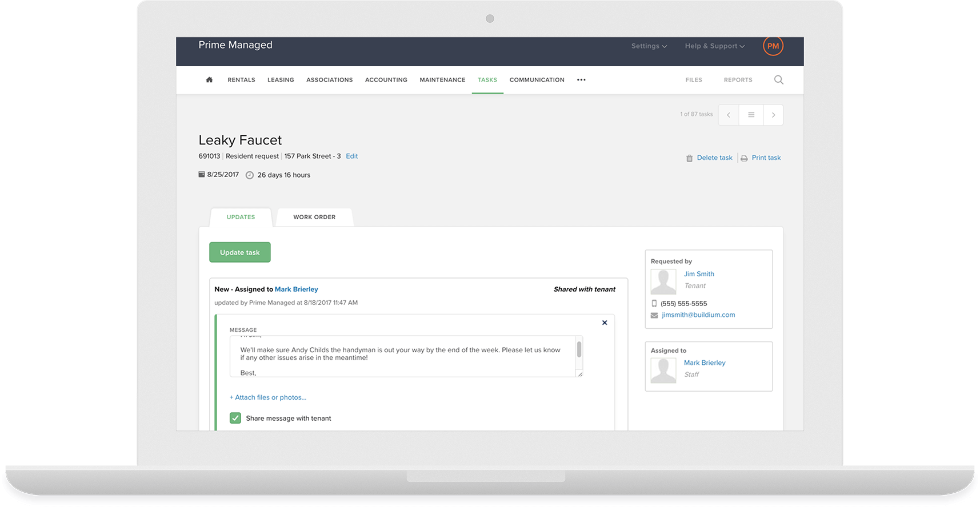Click the Prime Managed brand title
980x507 pixels.
pos(235,45)
